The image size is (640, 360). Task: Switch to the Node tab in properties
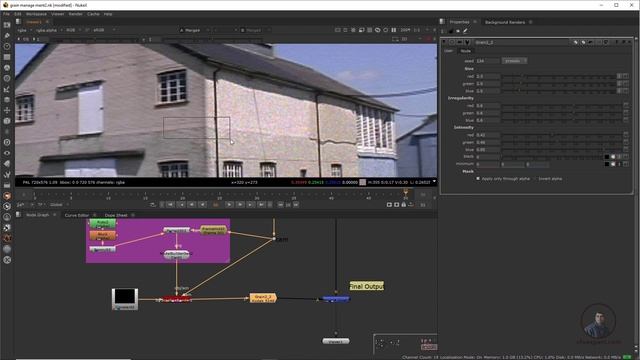[x=466, y=51]
